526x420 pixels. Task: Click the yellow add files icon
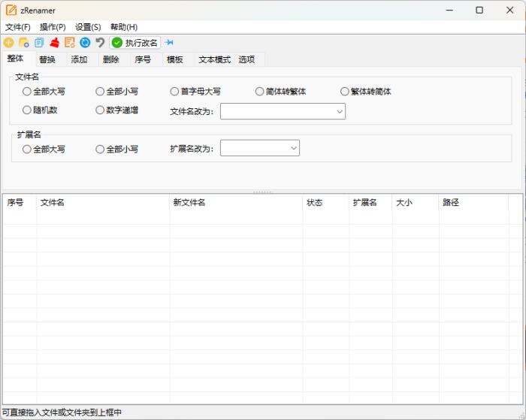[9, 43]
